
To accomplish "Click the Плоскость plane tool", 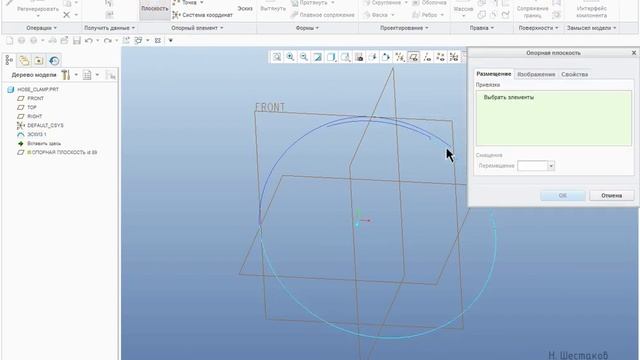I will tap(155, 9).
